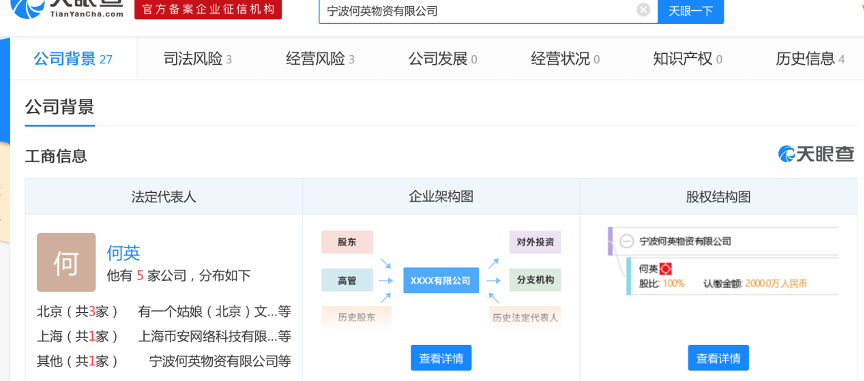Screen dimensions: 864x381
Task: Click the 股比 100% value
Action: click(x=673, y=283)
